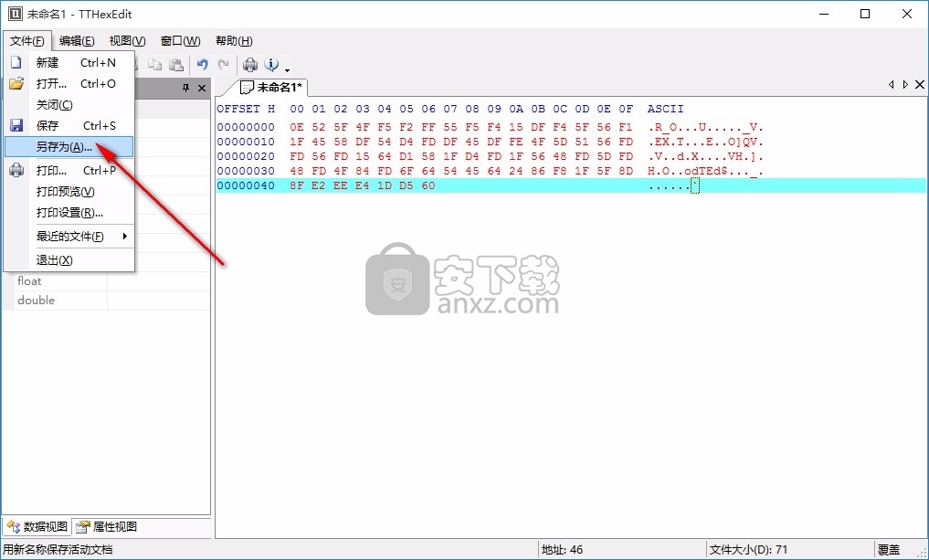Click the blue Undo arrow icon

203,65
